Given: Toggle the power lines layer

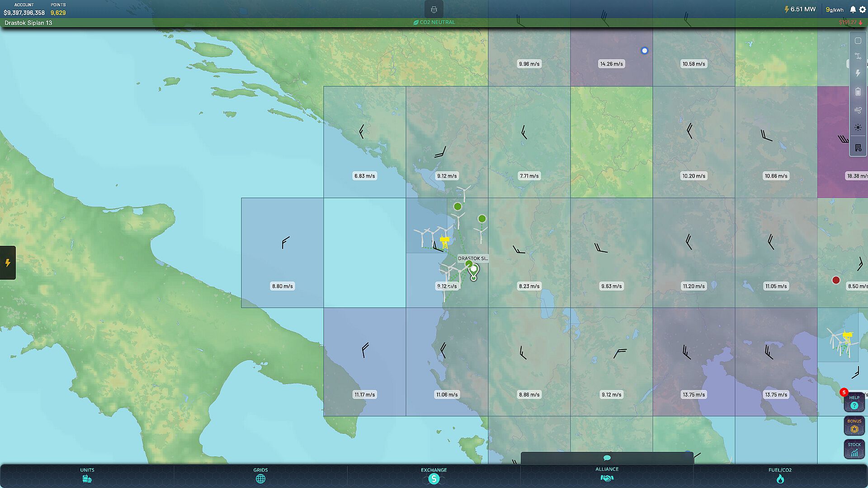Looking at the screenshot, I should click(x=858, y=56).
